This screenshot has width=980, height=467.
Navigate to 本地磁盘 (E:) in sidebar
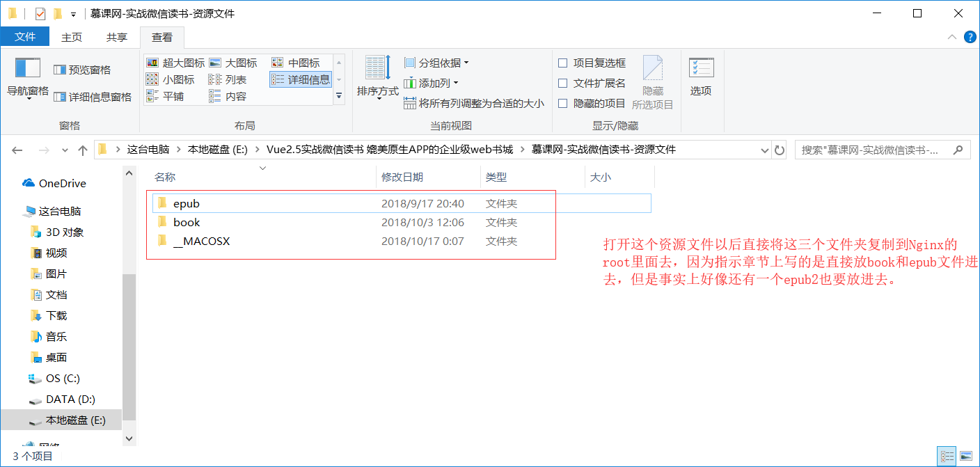click(x=76, y=419)
